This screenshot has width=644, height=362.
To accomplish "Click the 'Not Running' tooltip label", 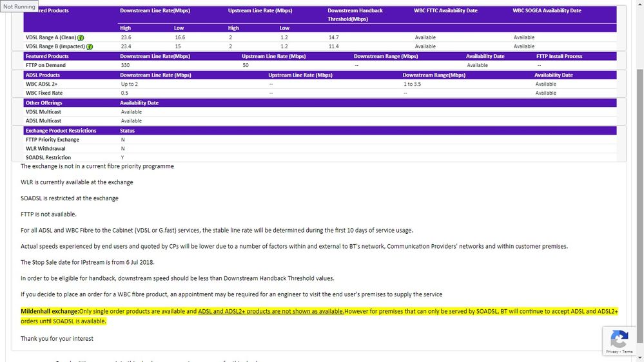I will click(19, 6).
